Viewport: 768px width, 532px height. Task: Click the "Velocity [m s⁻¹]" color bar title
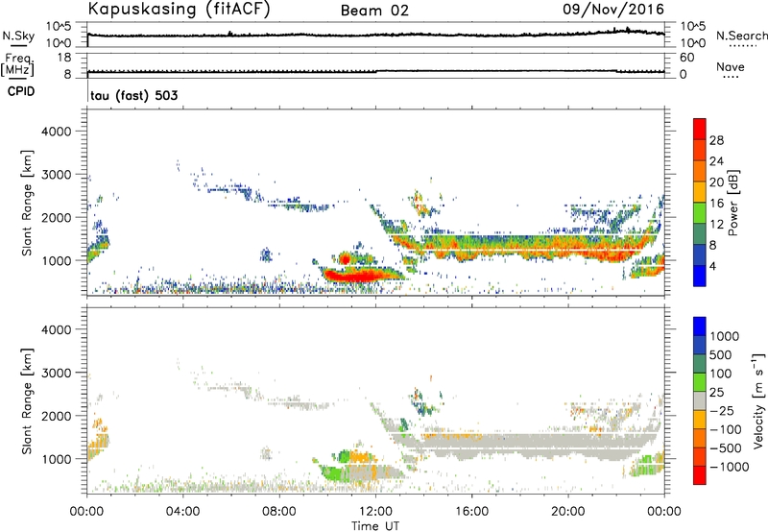(758, 400)
